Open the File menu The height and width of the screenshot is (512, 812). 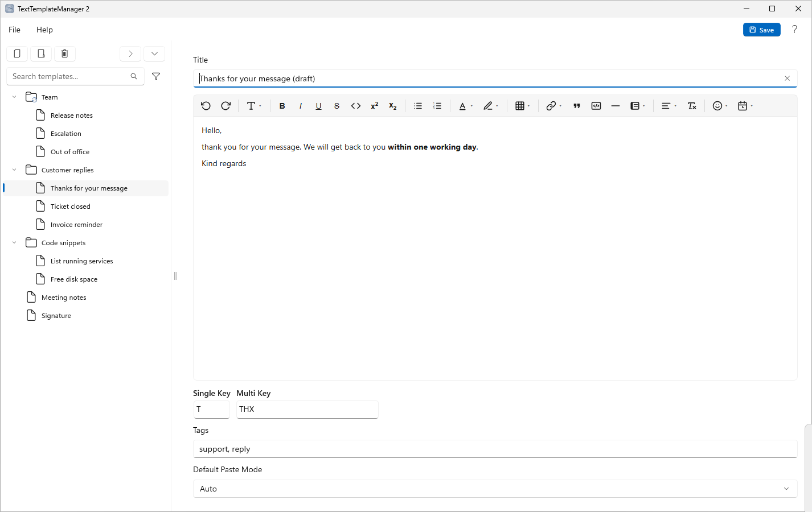(14, 30)
